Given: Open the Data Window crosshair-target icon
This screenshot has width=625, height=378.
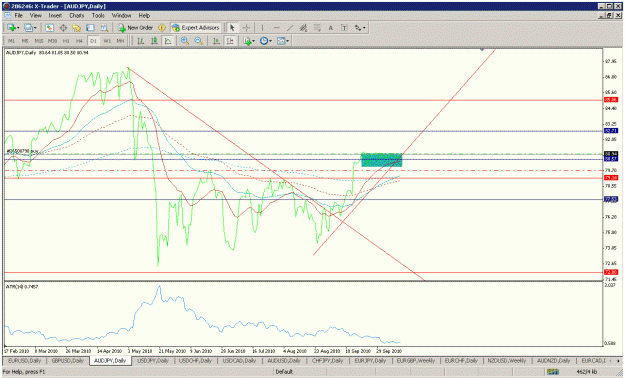Looking at the screenshot, I should tap(63, 28).
